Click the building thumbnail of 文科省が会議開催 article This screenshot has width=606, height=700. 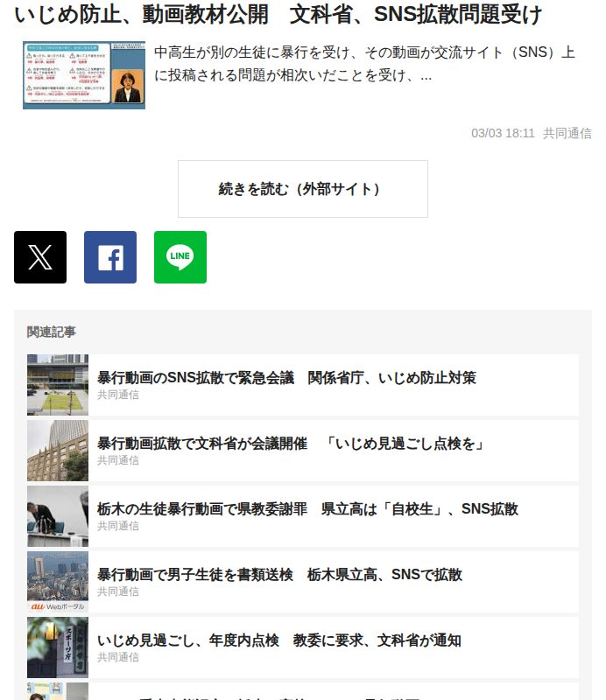pyautogui.click(x=58, y=451)
